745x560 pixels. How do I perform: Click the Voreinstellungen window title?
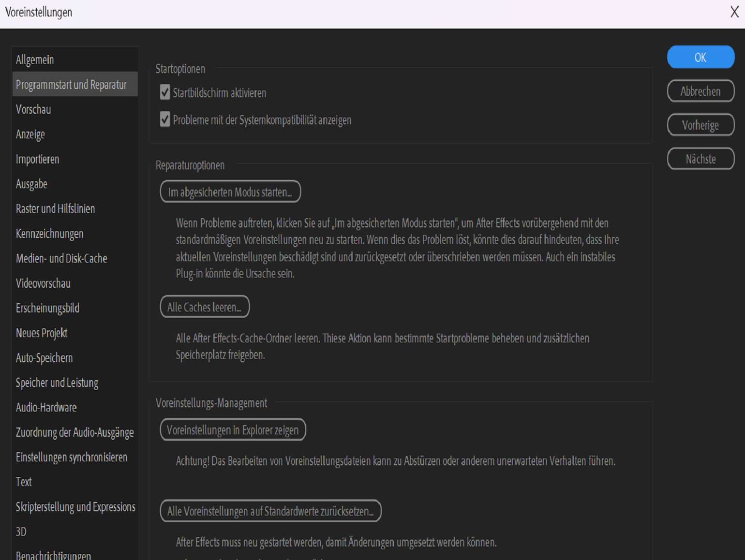point(39,12)
